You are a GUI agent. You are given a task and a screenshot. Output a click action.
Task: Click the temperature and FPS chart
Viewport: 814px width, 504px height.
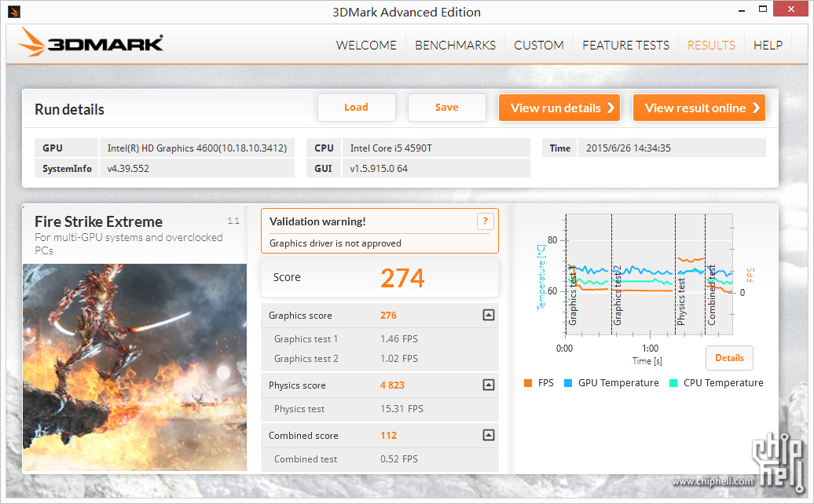(x=649, y=275)
